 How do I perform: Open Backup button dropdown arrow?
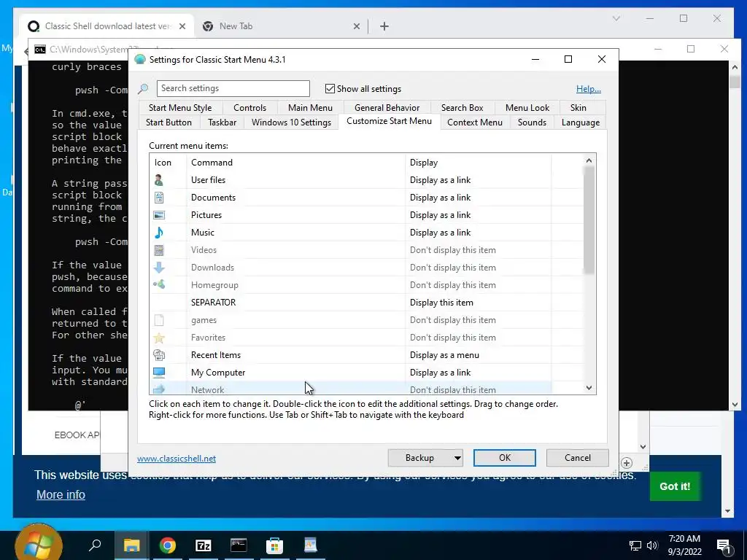click(457, 458)
